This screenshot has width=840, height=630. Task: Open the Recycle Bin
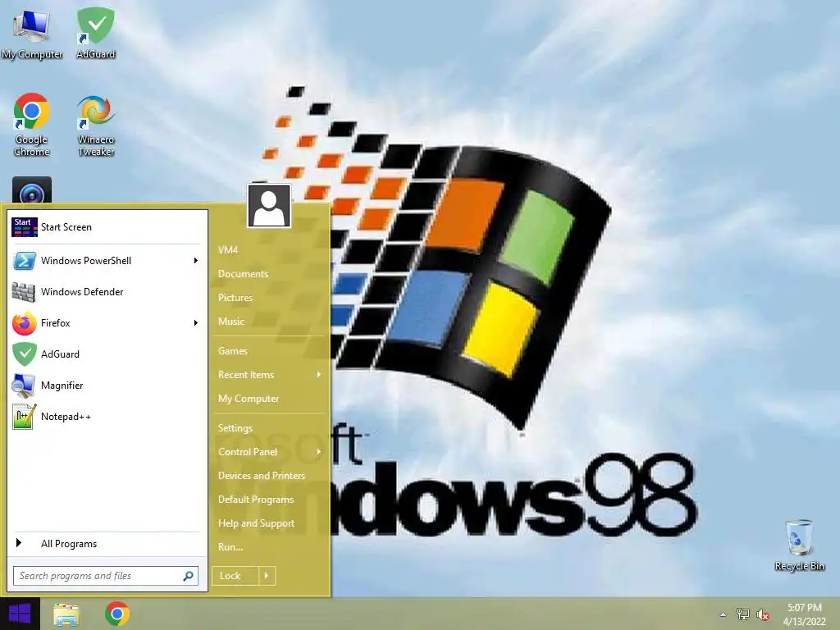[x=799, y=546]
